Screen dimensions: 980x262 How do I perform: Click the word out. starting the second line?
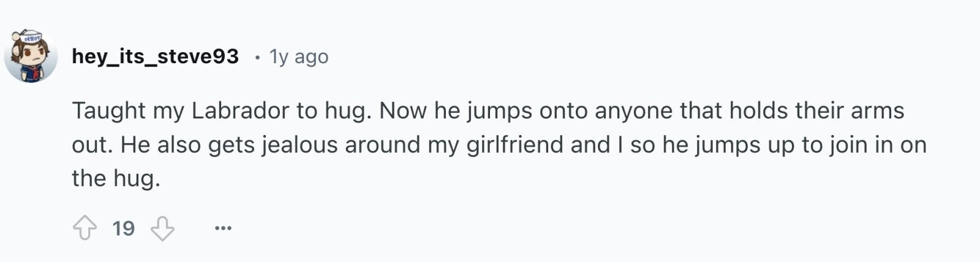(x=92, y=145)
